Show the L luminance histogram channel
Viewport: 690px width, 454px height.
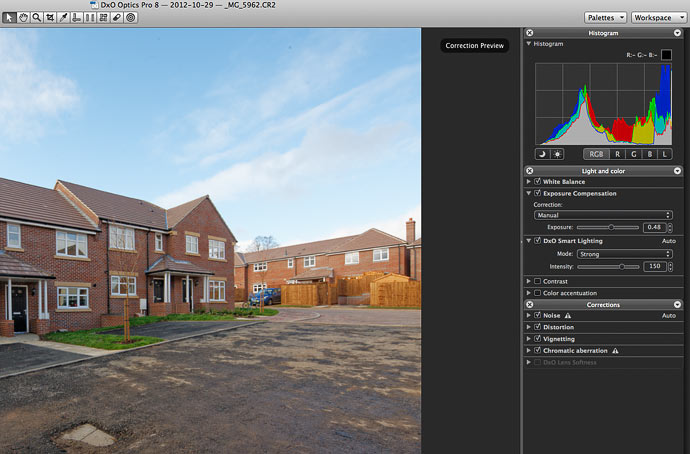[x=665, y=154]
